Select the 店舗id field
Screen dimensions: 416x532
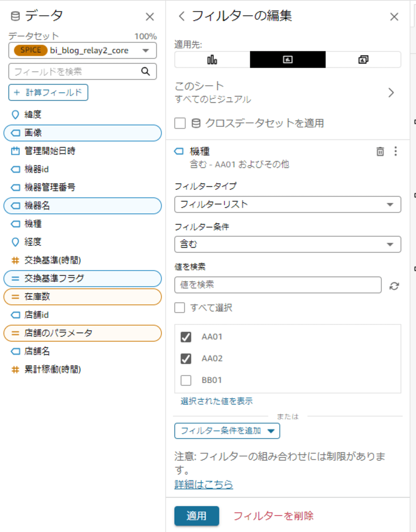coord(83,315)
